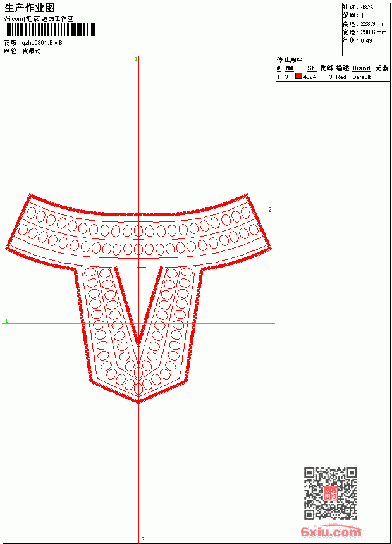Select the Red thread stop sequence row
The height and width of the screenshot is (544, 392).
coord(333,77)
